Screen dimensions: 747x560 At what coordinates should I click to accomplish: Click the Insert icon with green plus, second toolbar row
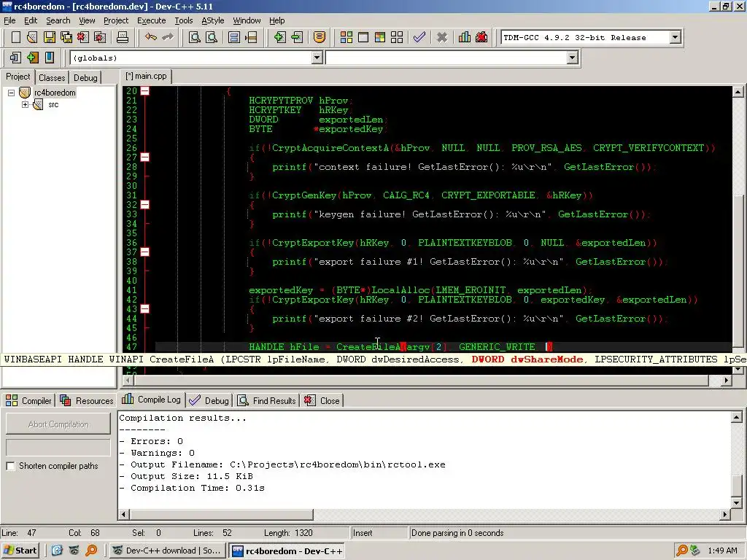[32, 58]
